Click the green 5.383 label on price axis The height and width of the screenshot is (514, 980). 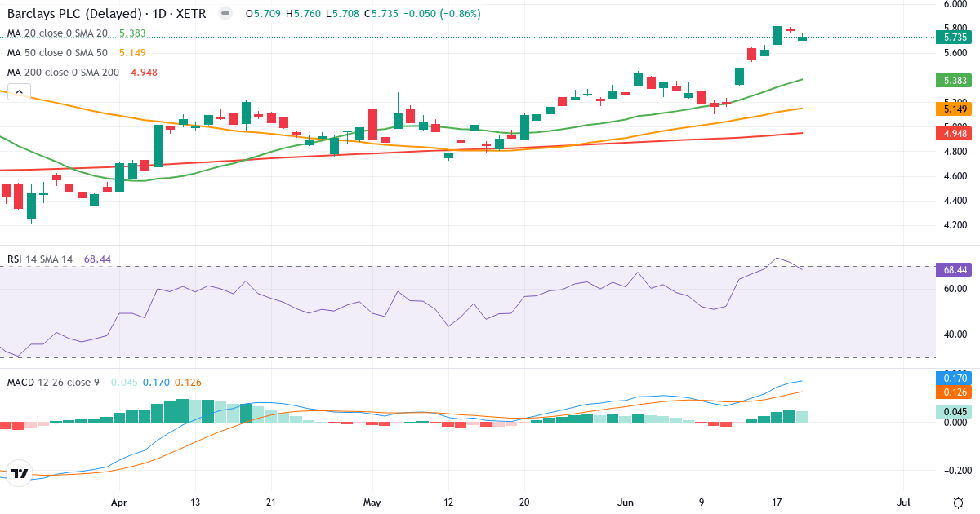point(955,80)
